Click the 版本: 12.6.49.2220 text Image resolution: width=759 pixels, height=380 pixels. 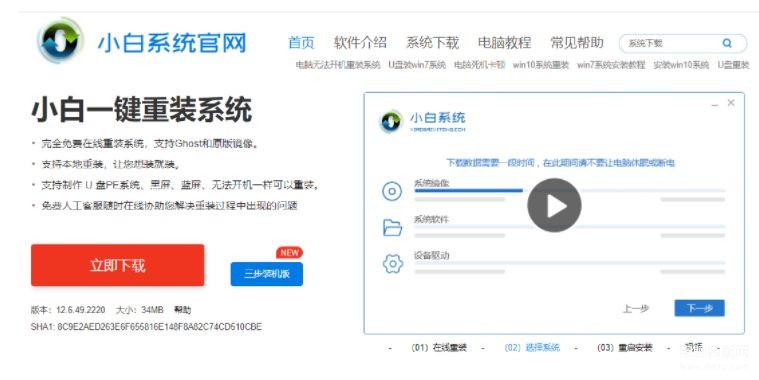[68, 310]
